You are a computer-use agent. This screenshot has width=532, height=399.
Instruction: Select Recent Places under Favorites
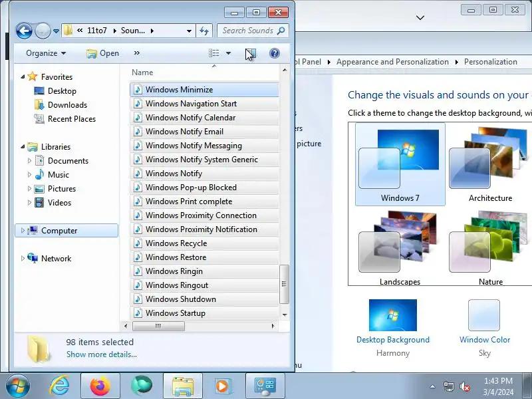click(x=72, y=119)
